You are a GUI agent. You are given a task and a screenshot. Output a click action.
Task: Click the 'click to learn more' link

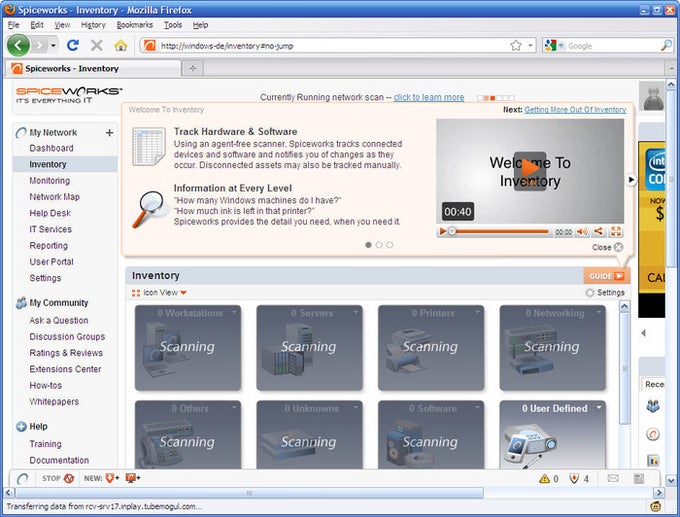click(x=428, y=98)
